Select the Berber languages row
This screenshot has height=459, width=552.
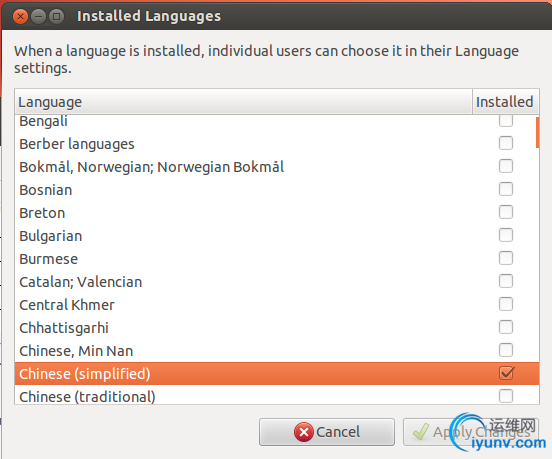coord(277,144)
